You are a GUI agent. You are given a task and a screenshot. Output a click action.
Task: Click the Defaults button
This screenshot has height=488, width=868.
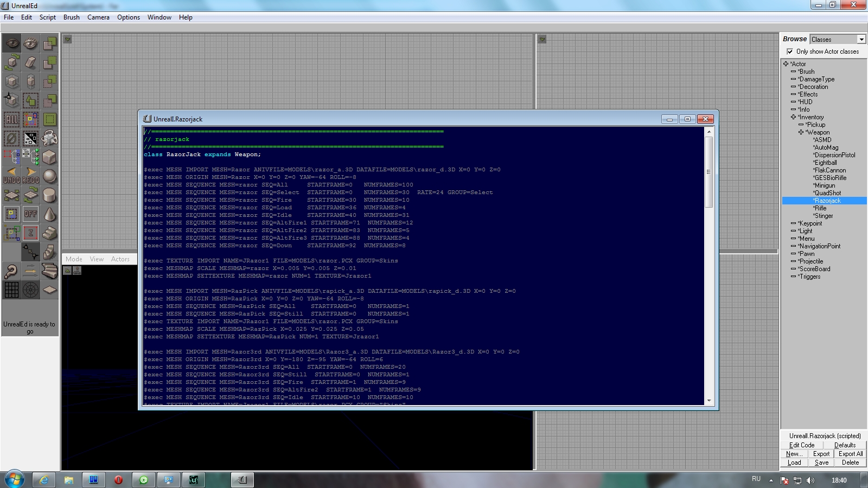pyautogui.click(x=845, y=445)
